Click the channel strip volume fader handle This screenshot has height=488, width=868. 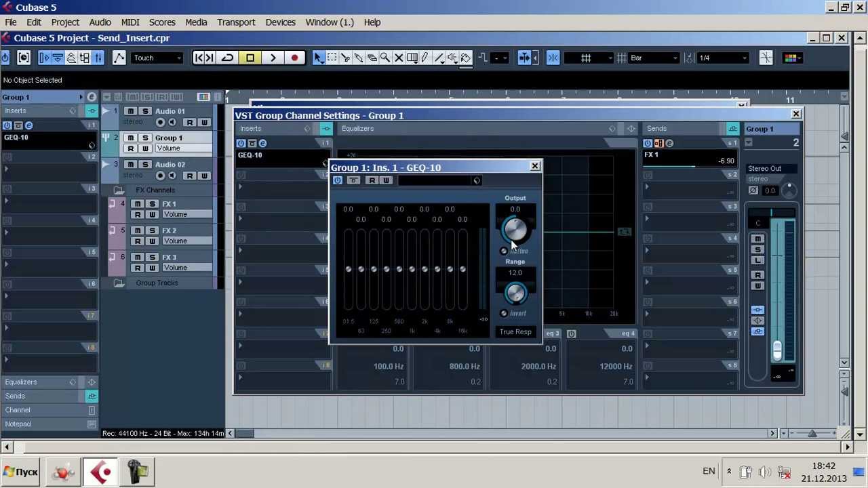777,350
